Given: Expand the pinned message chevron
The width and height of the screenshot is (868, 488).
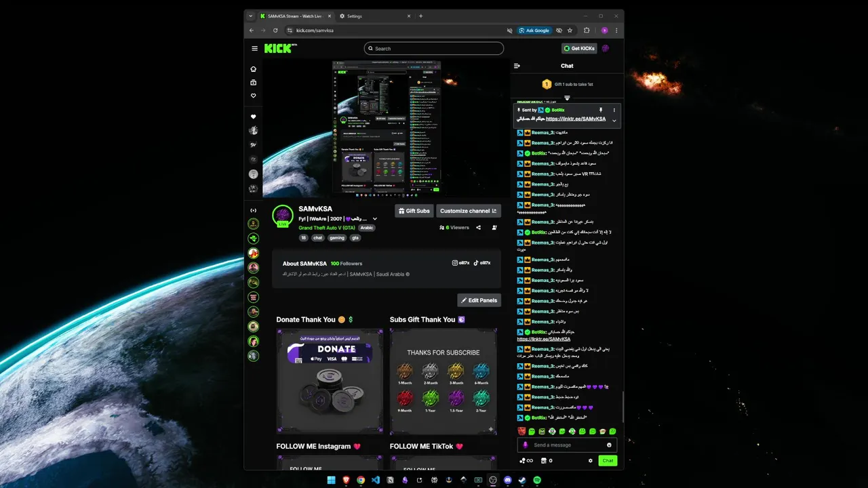Looking at the screenshot, I should (x=614, y=121).
